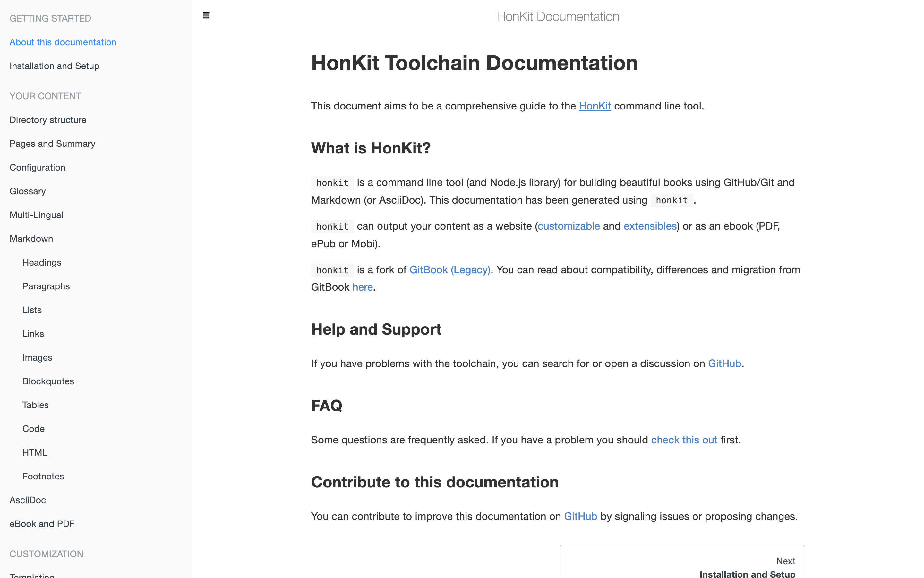The image size is (924, 578).
Task: Open Paragraphs subsection
Action: pyautogui.click(x=46, y=286)
